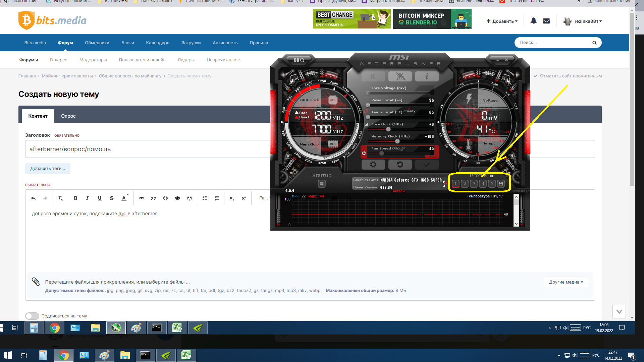The width and height of the screenshot is (644, 362).
Task: Insert a bulleted list
Action: point(205,198)
